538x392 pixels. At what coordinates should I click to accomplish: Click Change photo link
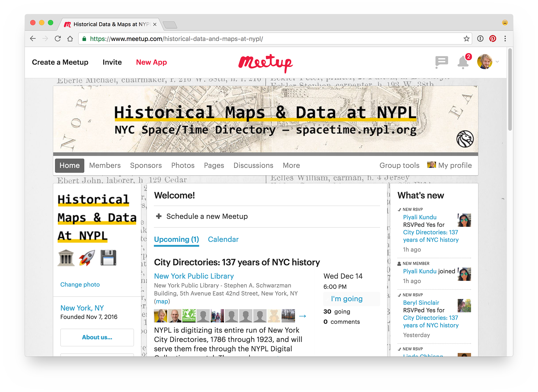click(x=80, y=285)
